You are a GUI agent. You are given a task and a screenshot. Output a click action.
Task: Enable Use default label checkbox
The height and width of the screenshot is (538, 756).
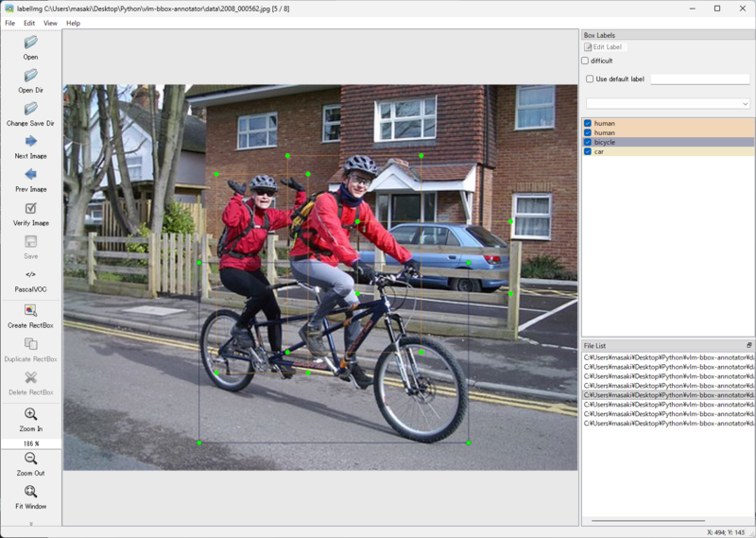tap(590, 79)
